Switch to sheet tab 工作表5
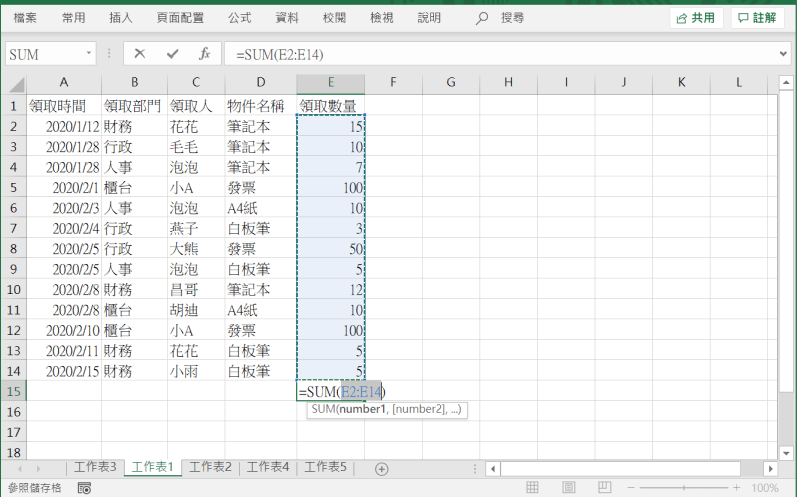The height and width of the screenshot is (497, 797). (x=325, y=467)
